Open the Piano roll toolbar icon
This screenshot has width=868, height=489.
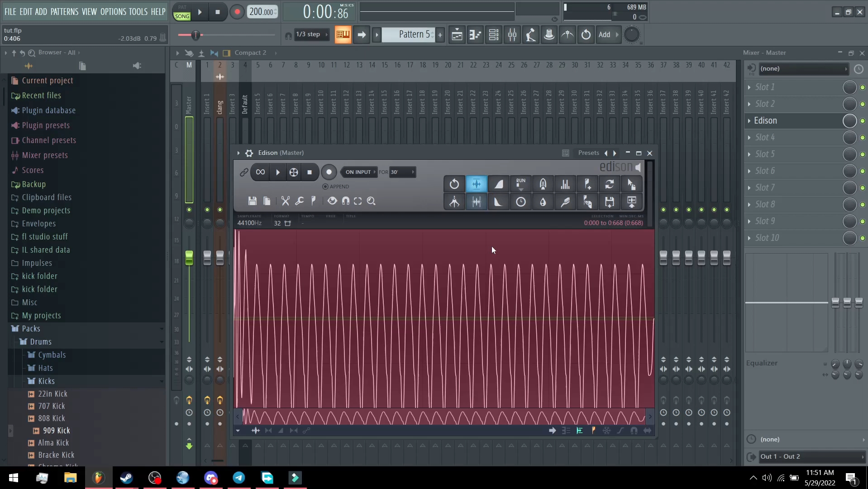coord(475,35)
